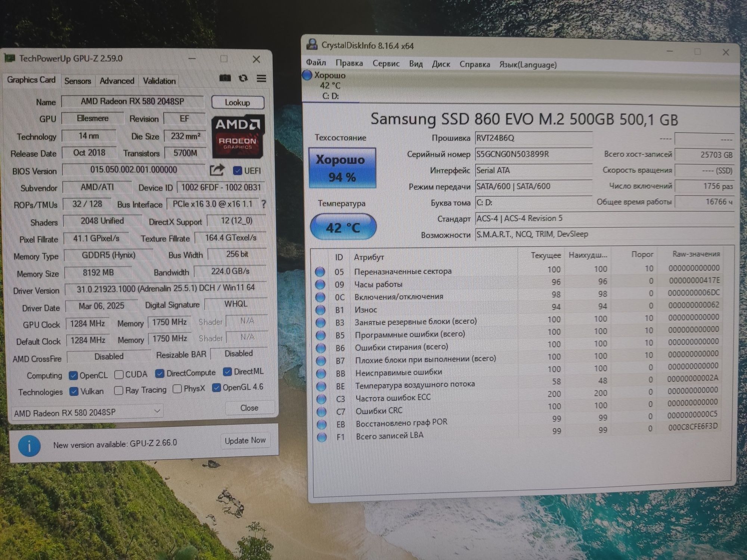The width and height of the screenshot is (747, 560).
Task: Click status orb of attribute 0C row
Action: click(x=320, y=297)
